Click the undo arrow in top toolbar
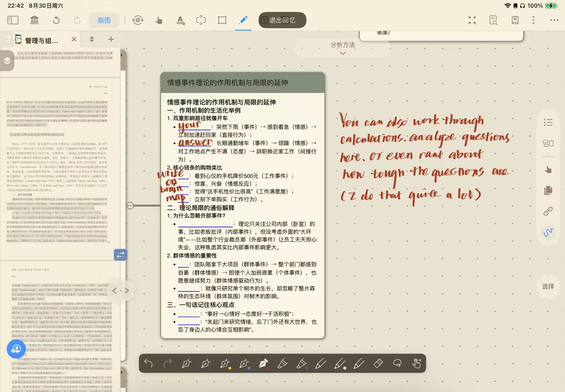 [56, 20]
